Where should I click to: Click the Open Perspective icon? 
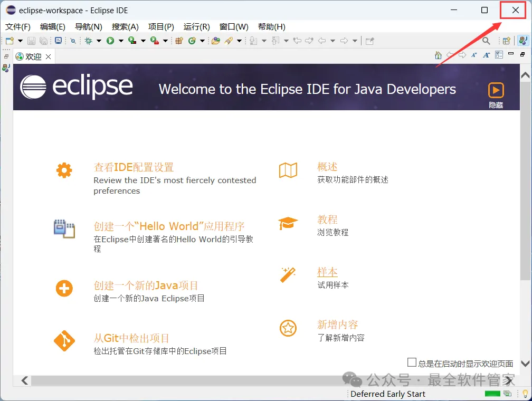tap(507, 41)
